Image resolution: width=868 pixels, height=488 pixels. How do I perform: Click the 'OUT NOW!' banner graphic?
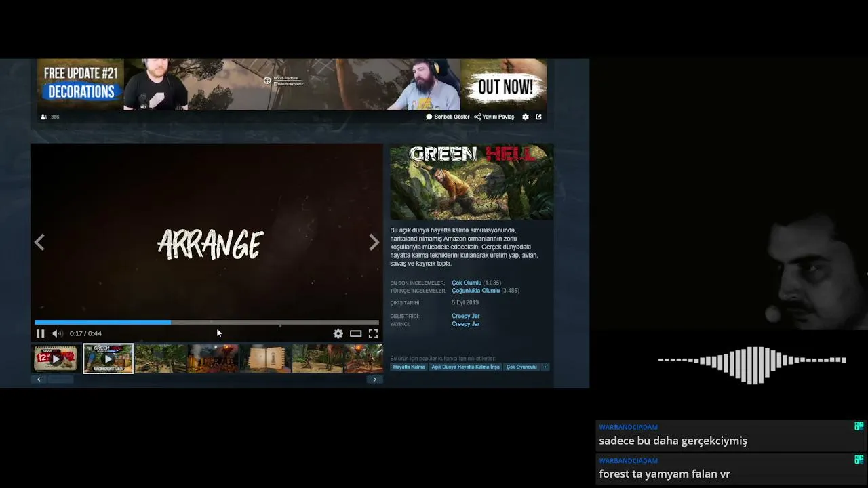[505, 86]
